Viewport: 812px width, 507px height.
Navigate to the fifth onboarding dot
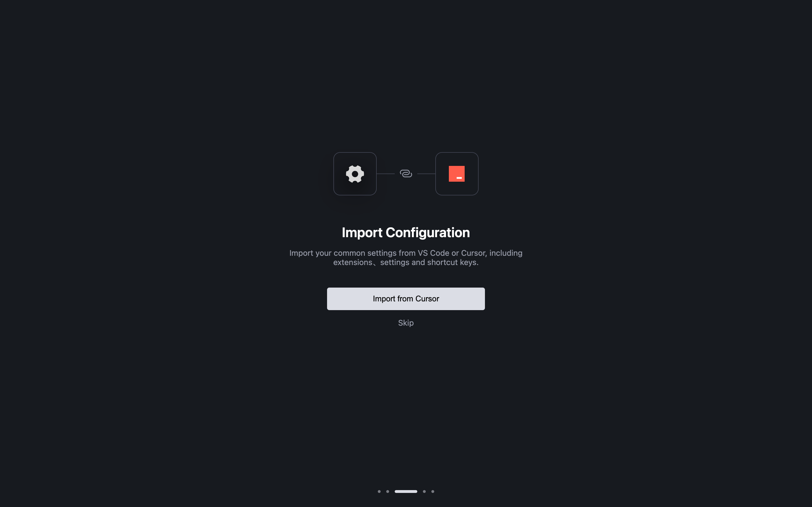coord(433,491)
